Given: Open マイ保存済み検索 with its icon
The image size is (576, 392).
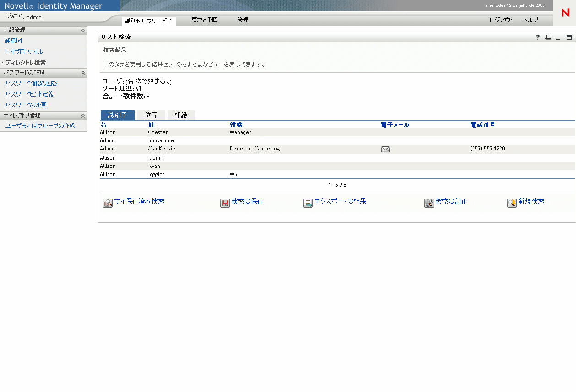Looking at the screenshot, I should 108,203.
